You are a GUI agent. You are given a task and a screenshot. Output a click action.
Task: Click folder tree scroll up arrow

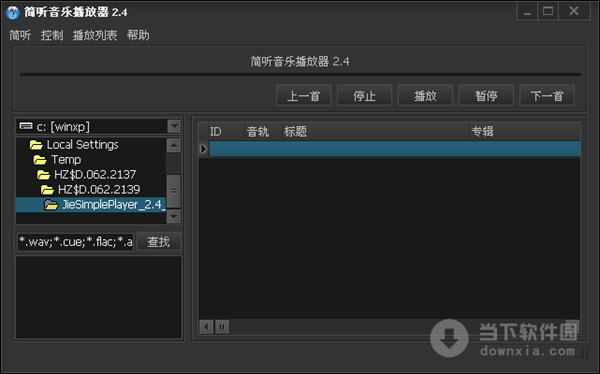pos(174,145)
